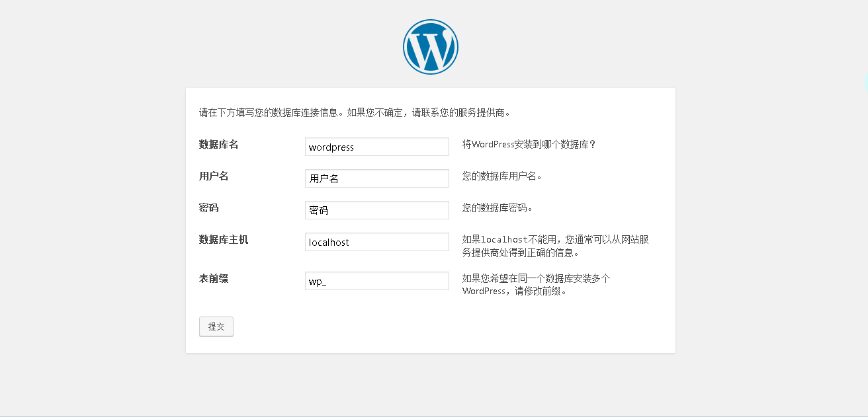Click the hint 您的数据库用户名。
Image resolution: width=868 pixels, height=417 pixels.
click(503, 176)
